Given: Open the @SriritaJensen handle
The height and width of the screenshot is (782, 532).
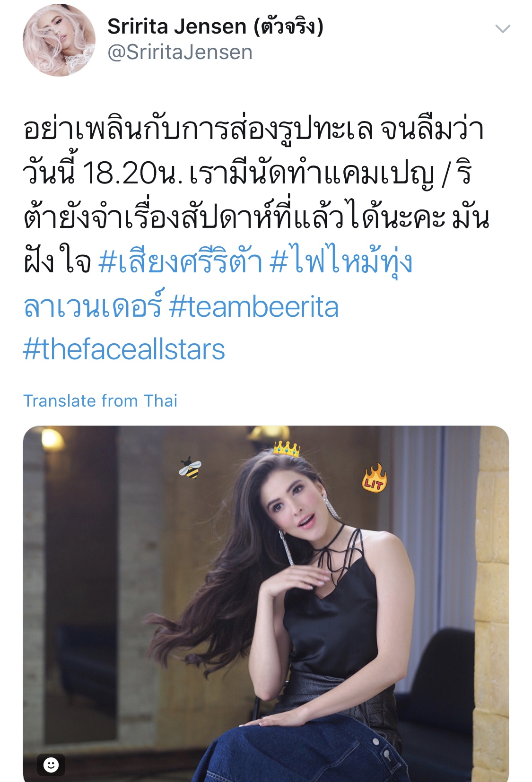Looking at the screenshot, I should tap(180, 52).
